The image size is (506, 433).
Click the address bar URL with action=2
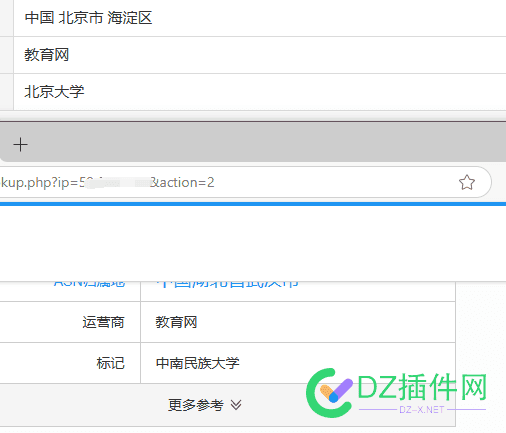tap(107, 182)
